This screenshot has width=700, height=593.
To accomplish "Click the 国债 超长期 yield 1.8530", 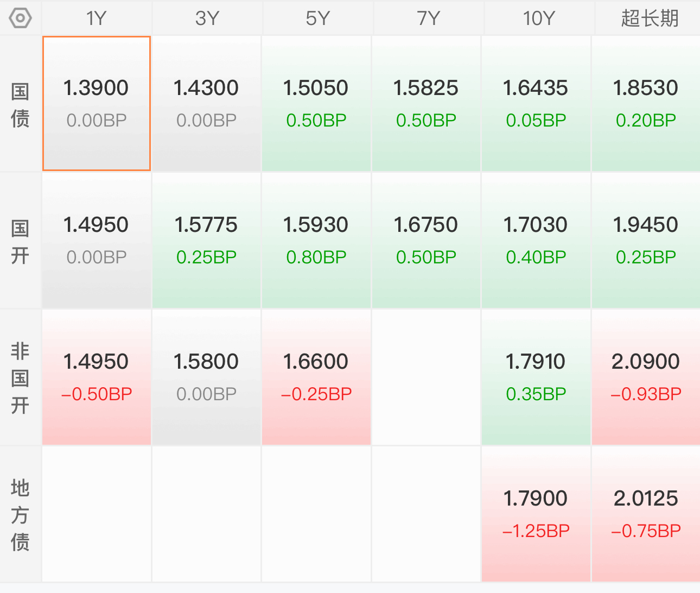I will [x=646, y=88].
